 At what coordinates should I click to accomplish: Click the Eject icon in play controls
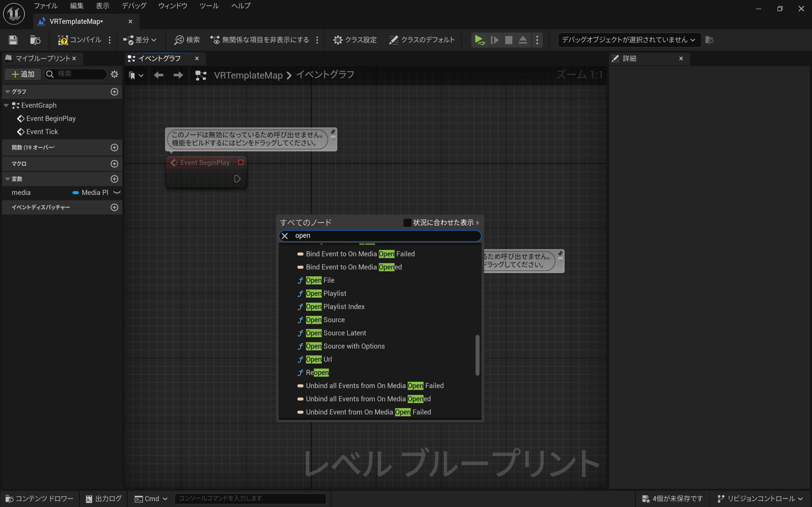523,40
